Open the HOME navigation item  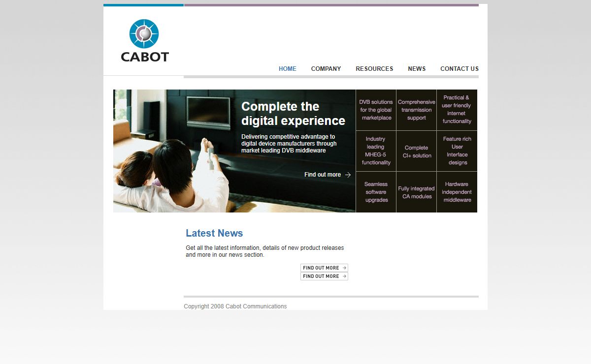tap(288, 69)
